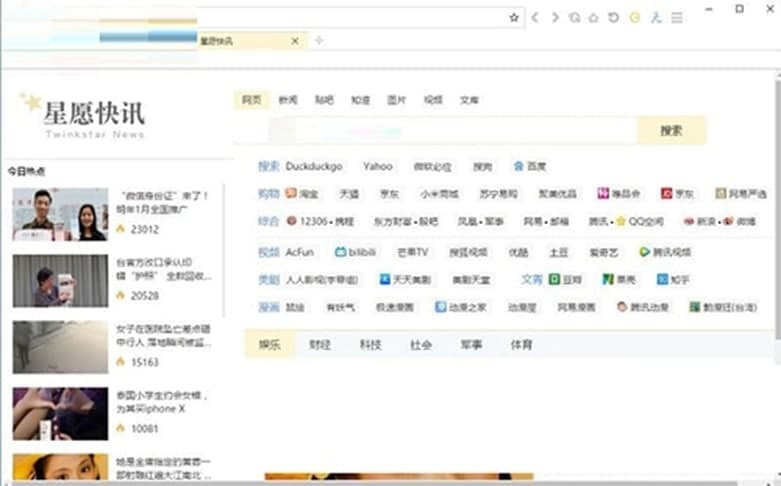Click the blue toolbar icon beside the menu

pos(656,18)
